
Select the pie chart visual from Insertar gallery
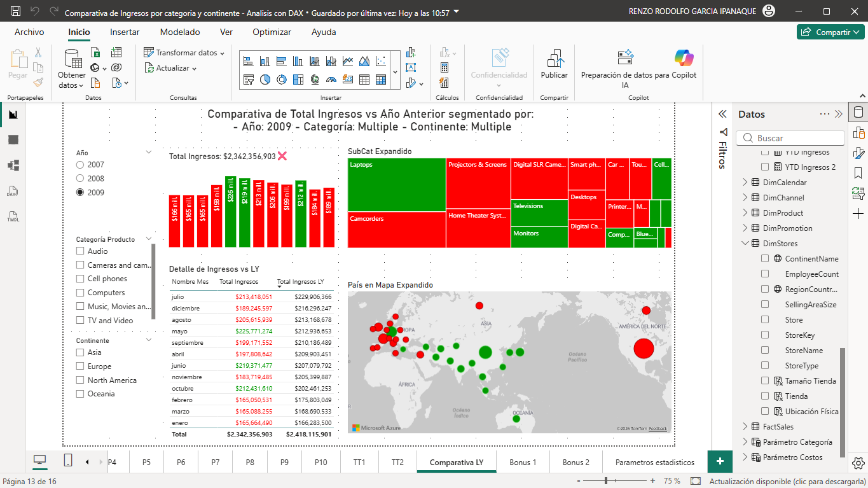click(x=265, y=79)
